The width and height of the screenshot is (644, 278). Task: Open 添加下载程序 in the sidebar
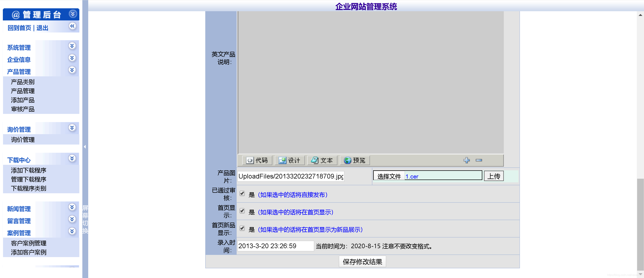click(29, 170)
